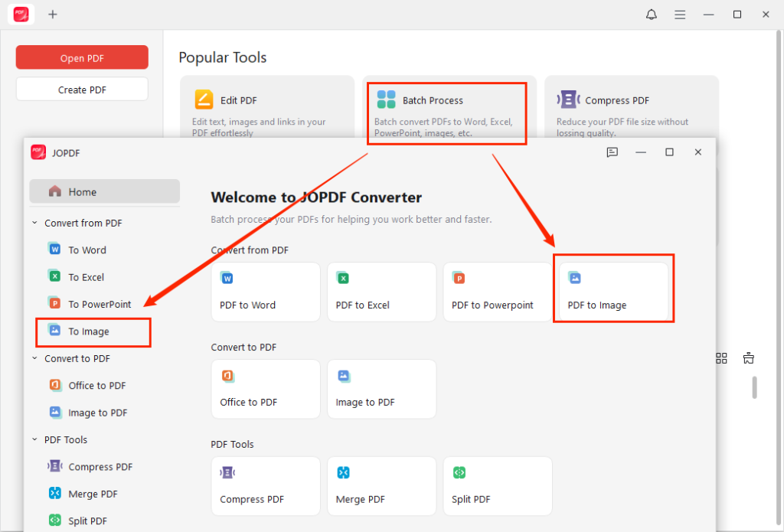Open the Image to PDF card
This screenshot has width=784, height=532.
[x=381, y=389]
